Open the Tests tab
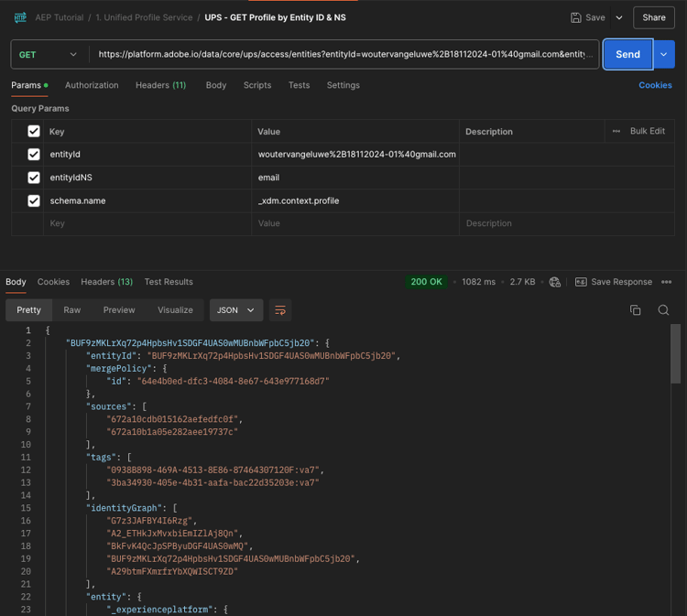The image size is (687, 616). click(x=299, y=85)
